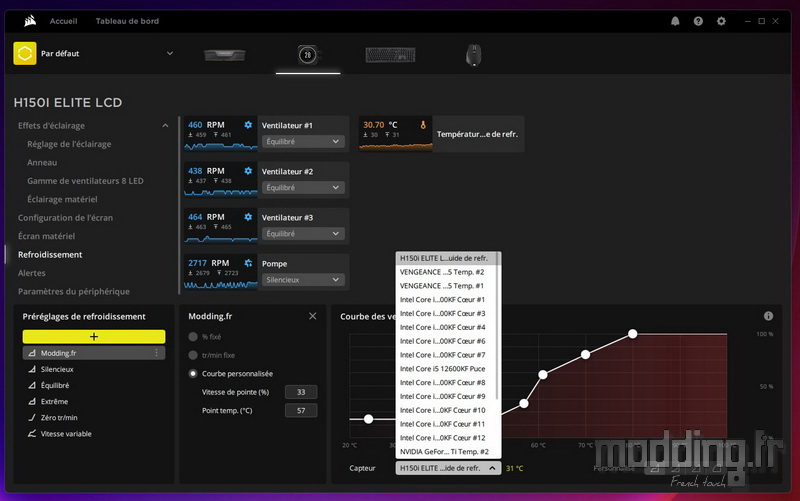Click the topmost fan curve point at 100%
This screenshot has width=800, height=501.
(x=633, y=334)
